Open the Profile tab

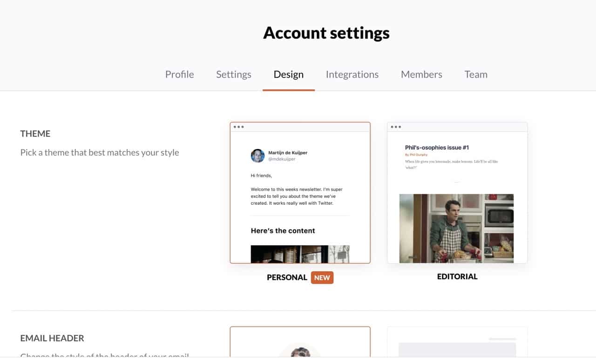pyautogui.click(x=179, y=74)
